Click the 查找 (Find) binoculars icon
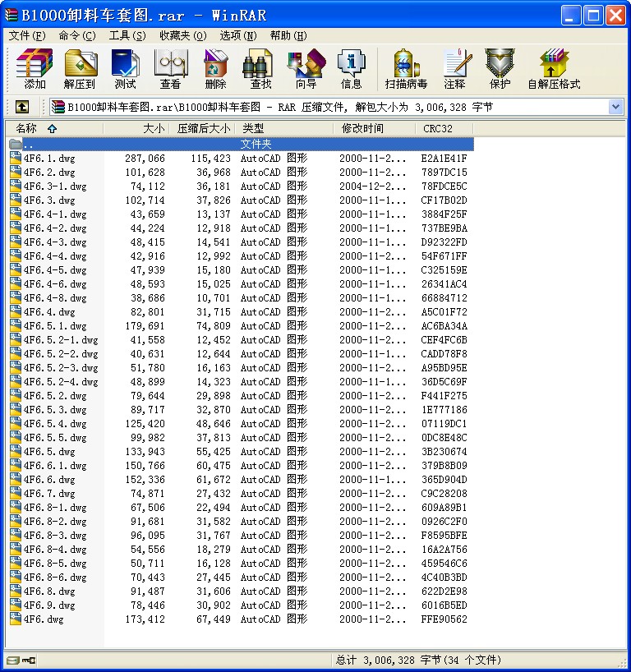 257,63
